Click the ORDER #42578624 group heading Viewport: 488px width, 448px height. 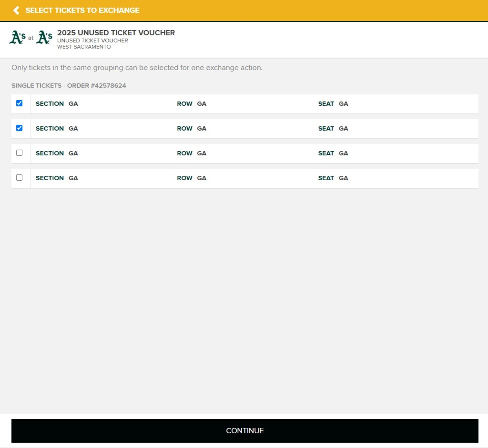coord(69,86)
